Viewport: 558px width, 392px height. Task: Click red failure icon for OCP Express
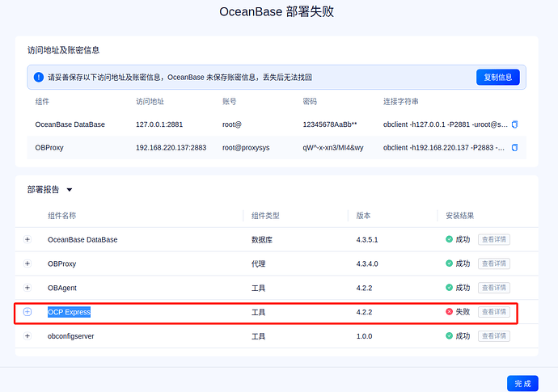pos(449,312)
